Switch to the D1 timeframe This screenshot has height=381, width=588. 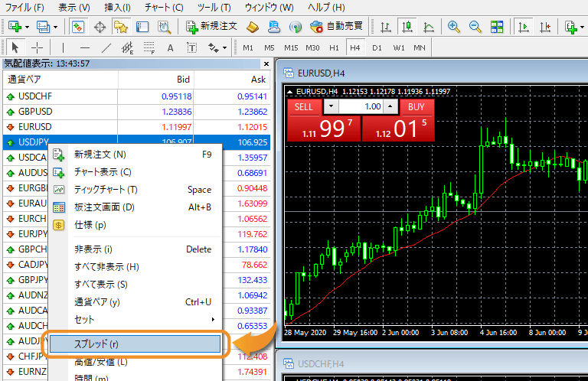(377, 47)
